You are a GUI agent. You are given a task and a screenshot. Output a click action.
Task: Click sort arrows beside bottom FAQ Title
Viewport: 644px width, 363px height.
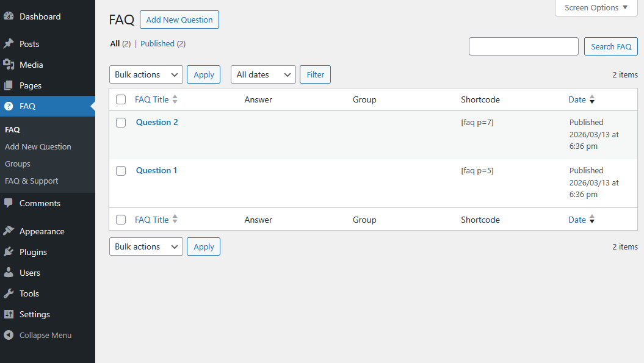(175, 219)
